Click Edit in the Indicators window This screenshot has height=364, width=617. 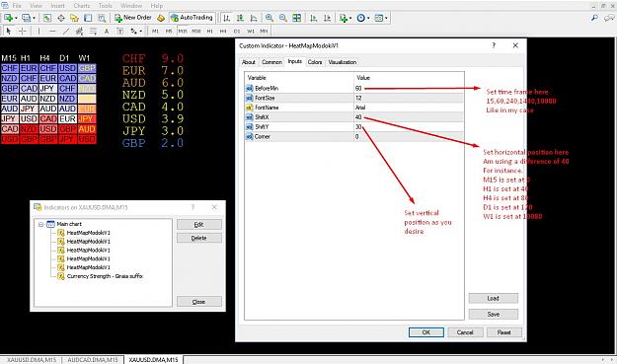[x=199, y=225]
